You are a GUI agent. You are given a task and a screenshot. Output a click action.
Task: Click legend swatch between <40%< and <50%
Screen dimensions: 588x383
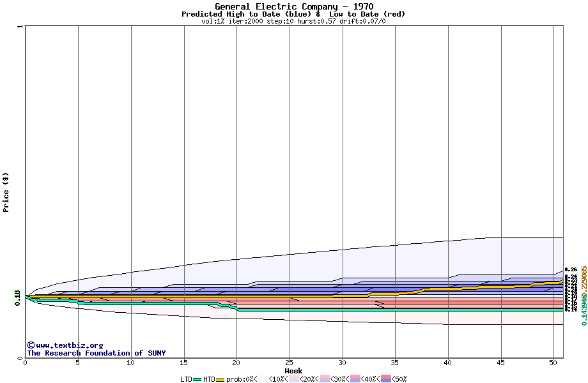pyautogui.click(x=386, y=379)
